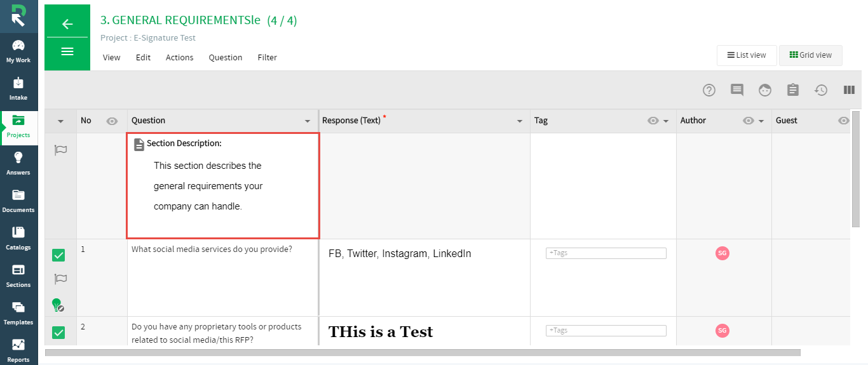Image resolution: width=868 pixels, height=365 pixels.
Task: Open the Edit menu
Action: [143, 57]
